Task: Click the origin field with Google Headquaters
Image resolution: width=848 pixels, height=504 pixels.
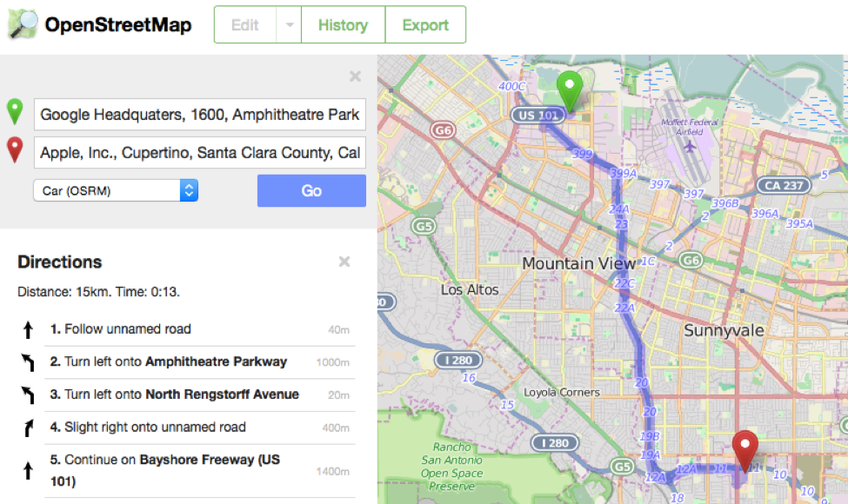Action: pos(200,115)
